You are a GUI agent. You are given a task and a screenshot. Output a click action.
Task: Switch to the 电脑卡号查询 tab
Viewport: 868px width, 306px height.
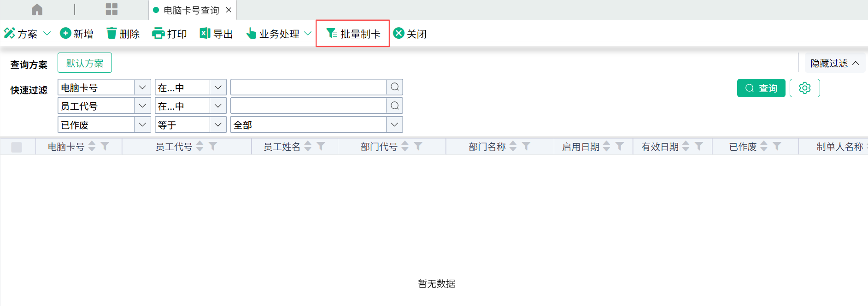tap(191, 10)
